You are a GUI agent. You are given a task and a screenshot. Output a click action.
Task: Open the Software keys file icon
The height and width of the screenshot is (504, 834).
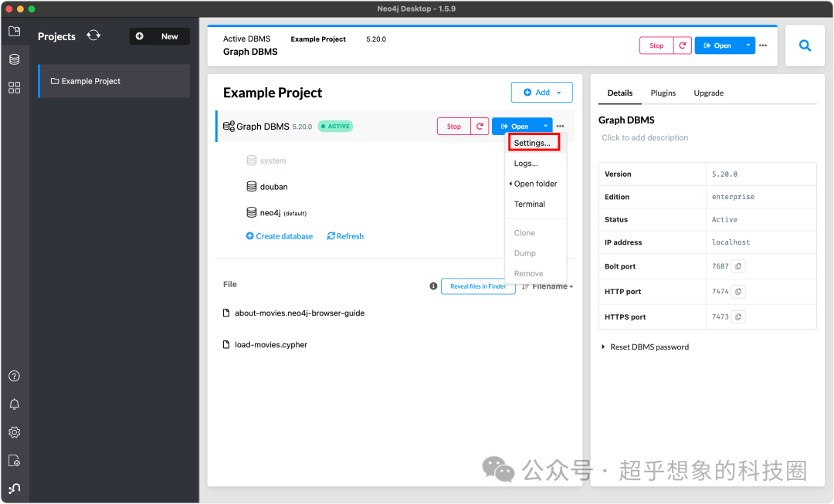15,461
